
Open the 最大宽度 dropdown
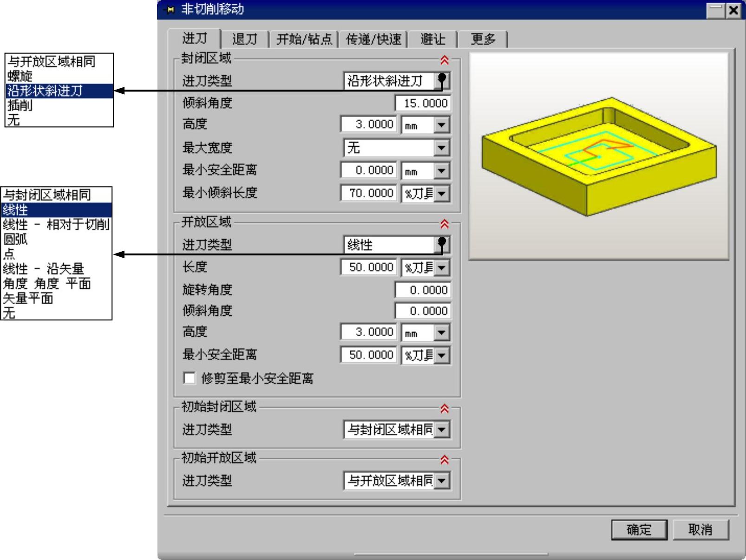442,148
